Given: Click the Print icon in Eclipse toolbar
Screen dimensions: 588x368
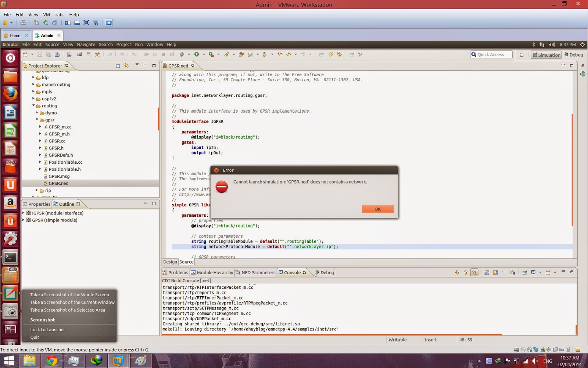Looking at the screenshot, I should pos(57,54).
